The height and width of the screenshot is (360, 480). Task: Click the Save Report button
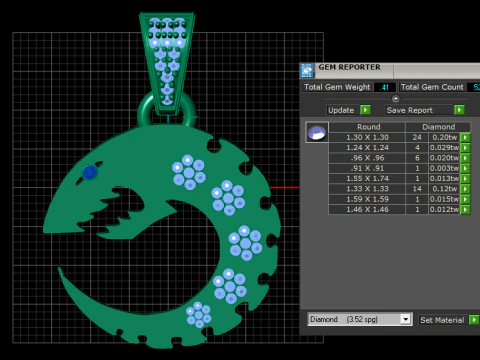419,110
